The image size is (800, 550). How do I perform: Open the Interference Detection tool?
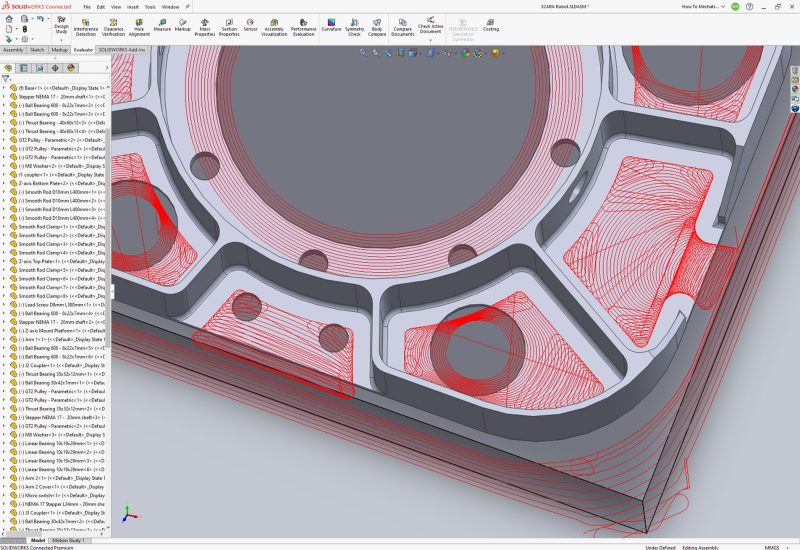point(85,27)
